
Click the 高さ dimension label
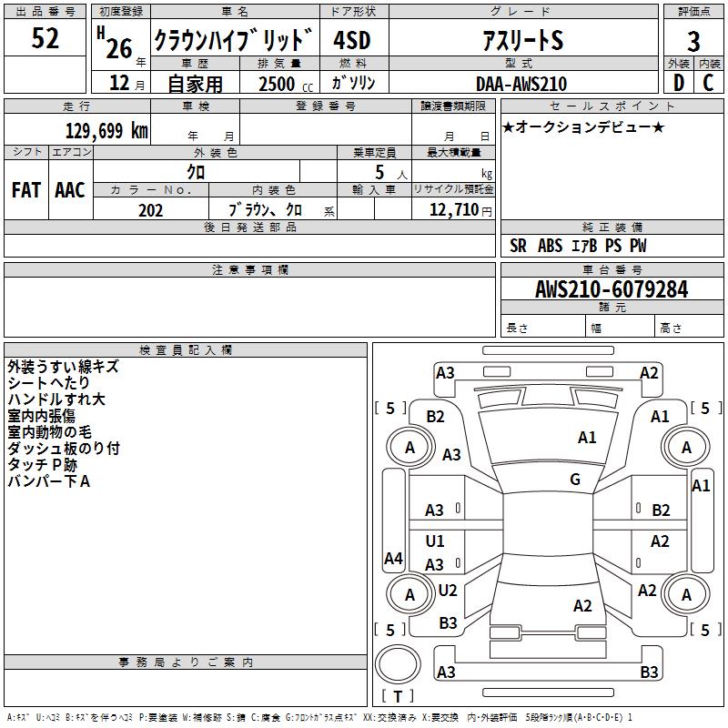671,329
